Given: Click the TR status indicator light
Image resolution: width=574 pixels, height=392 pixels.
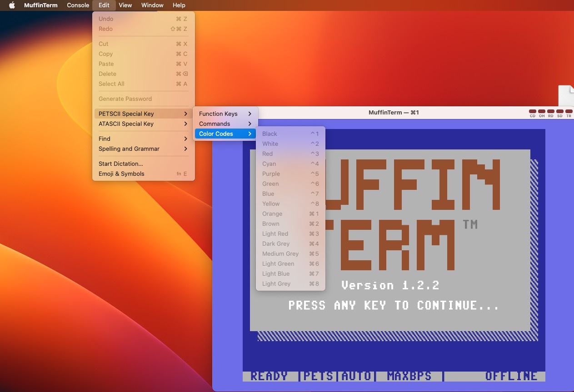Looking at the screenshot, I should click(569, 111).
